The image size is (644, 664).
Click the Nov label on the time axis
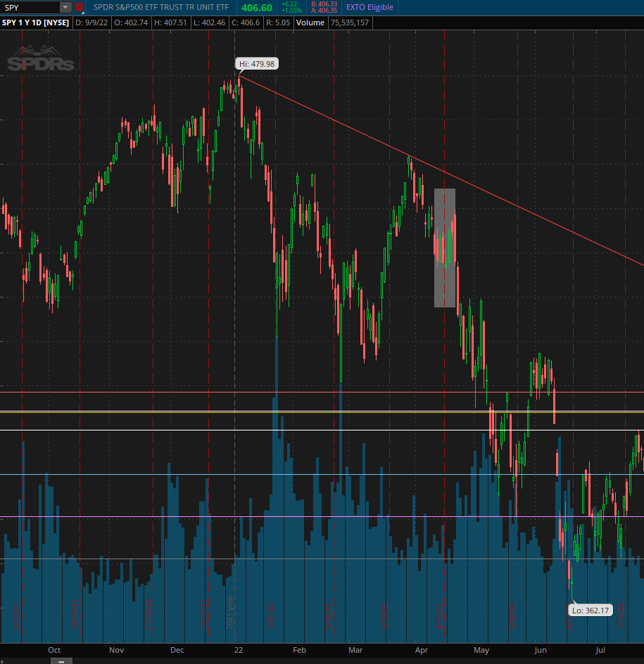pyautogui.click(x=117, y=650)
